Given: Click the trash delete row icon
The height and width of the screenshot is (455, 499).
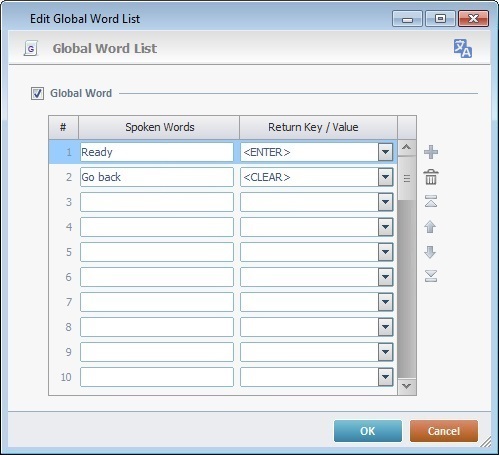Looking at the screenshot, I should click(x=431, y=177).
